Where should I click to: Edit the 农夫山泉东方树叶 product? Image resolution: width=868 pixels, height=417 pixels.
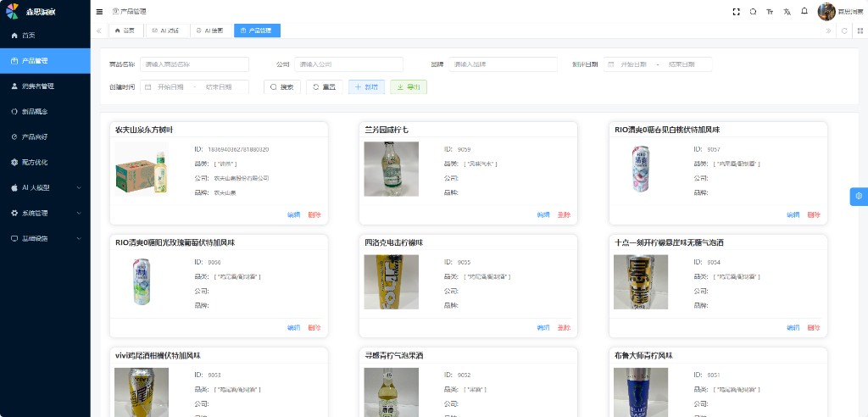293,215
